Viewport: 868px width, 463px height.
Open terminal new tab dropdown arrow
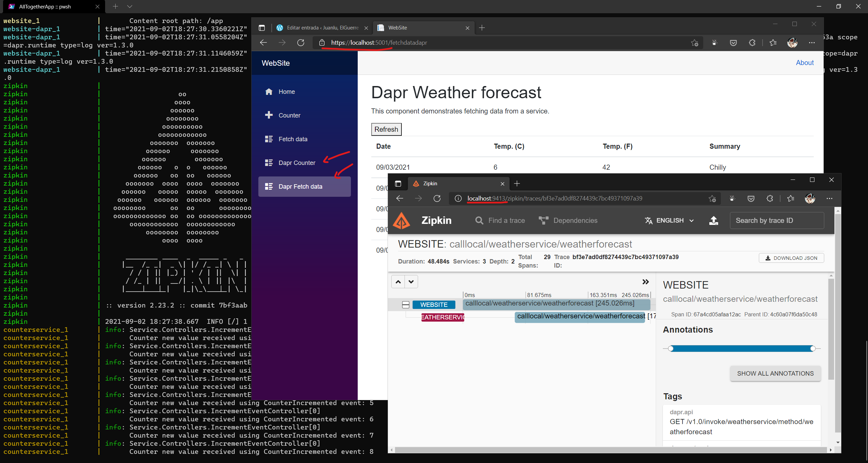coord(130,6)
